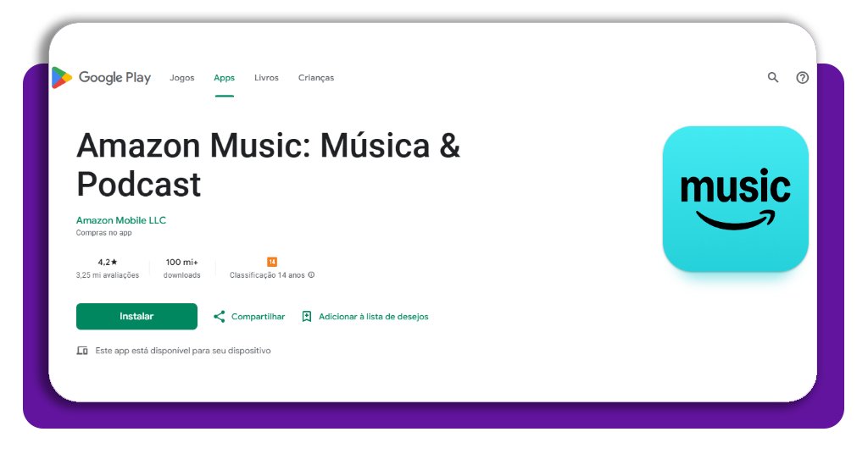The width and height of the screenshot is (868, 454).
Task: Open the Amazon Mobile LLC developer link
Action: [120, 220]
